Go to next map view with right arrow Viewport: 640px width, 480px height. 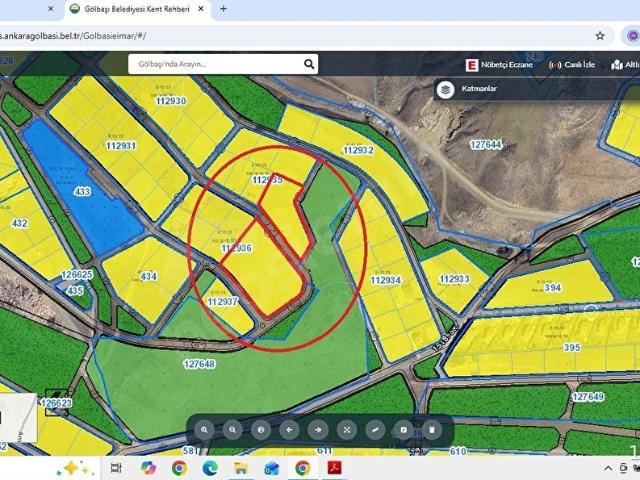[318, 430]
